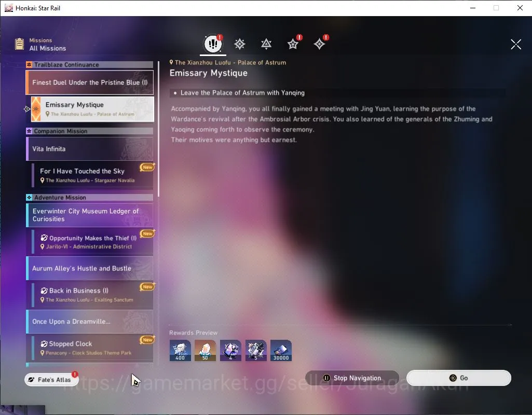Viewport: 532px width, 415px height.
Task: Select Once Upon a Dreamville... group
Action: pos(90,322)
